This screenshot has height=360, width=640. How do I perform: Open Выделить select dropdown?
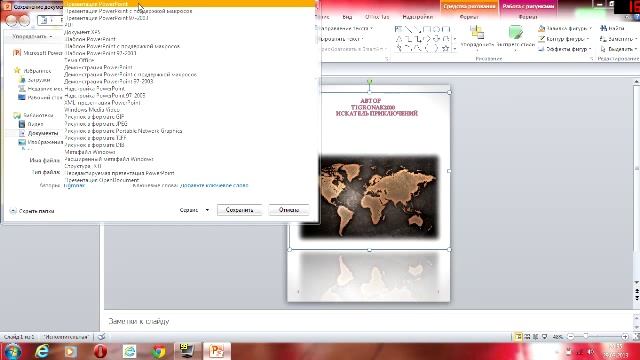click(618, 49)
